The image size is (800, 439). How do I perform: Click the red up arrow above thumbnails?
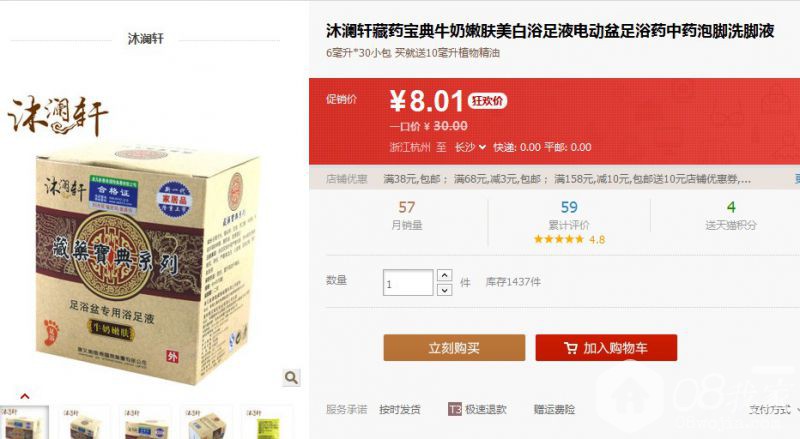pyautogui.click(x=24, y=396)
